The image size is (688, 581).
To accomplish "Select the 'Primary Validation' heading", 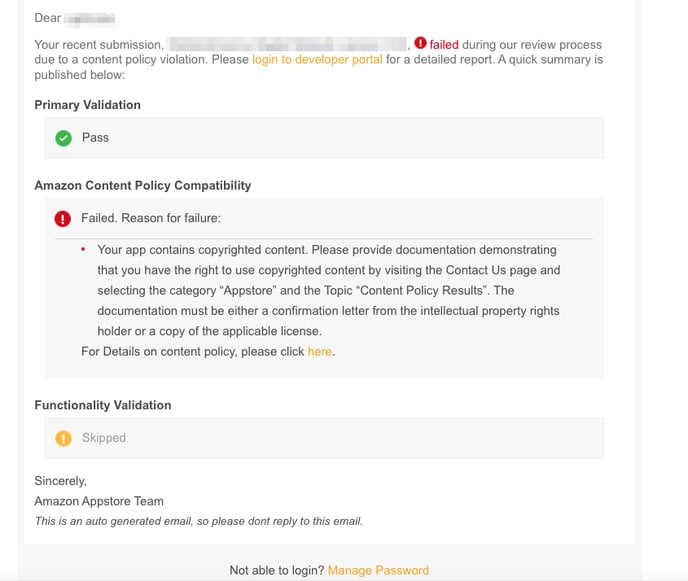I will [87, 105].
